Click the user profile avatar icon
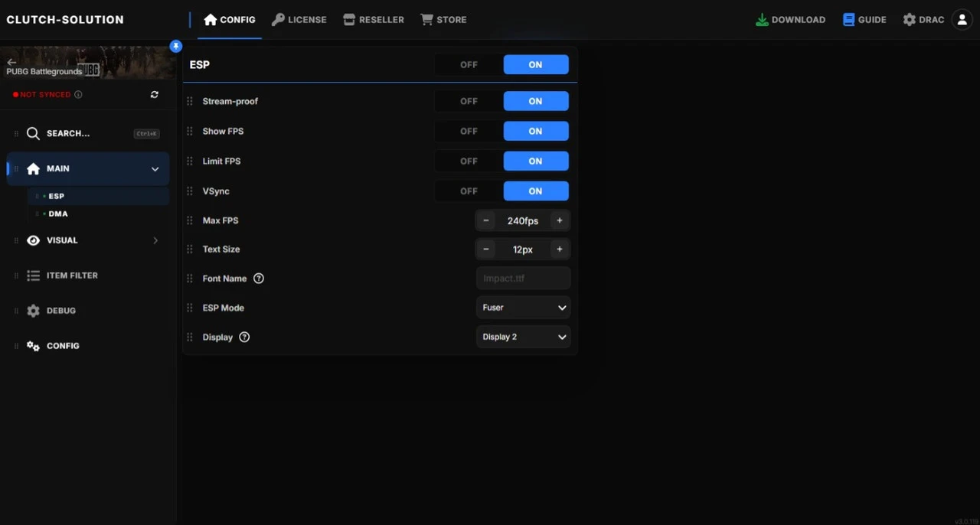Image resolution: width=980 pixels, height=525 pixels. click(x=962, y=20)
